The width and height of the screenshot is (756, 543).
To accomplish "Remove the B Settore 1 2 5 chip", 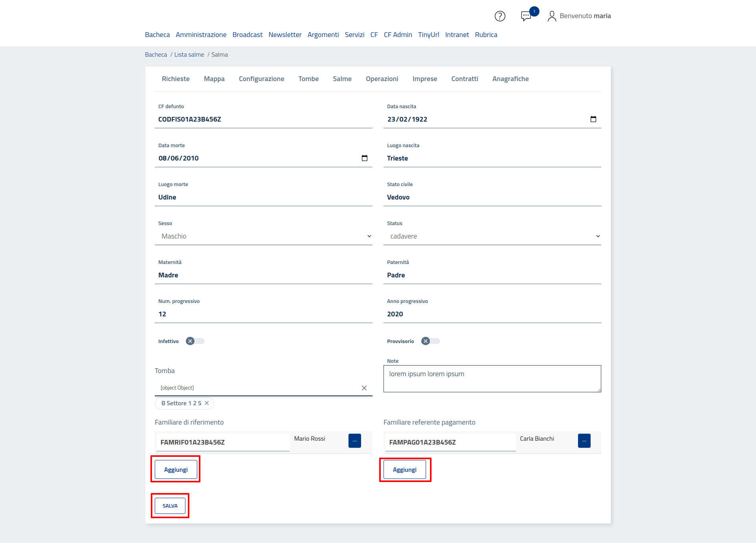I will 207,403.
